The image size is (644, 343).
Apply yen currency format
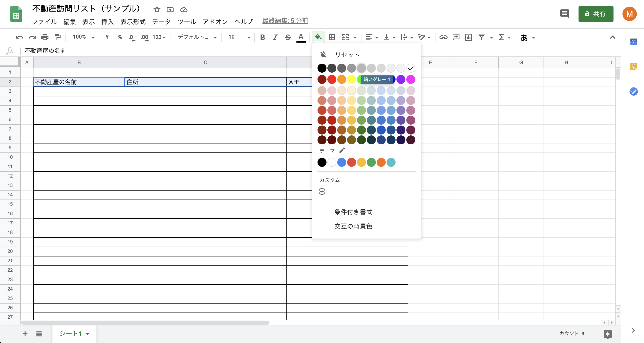pos(107,37)
